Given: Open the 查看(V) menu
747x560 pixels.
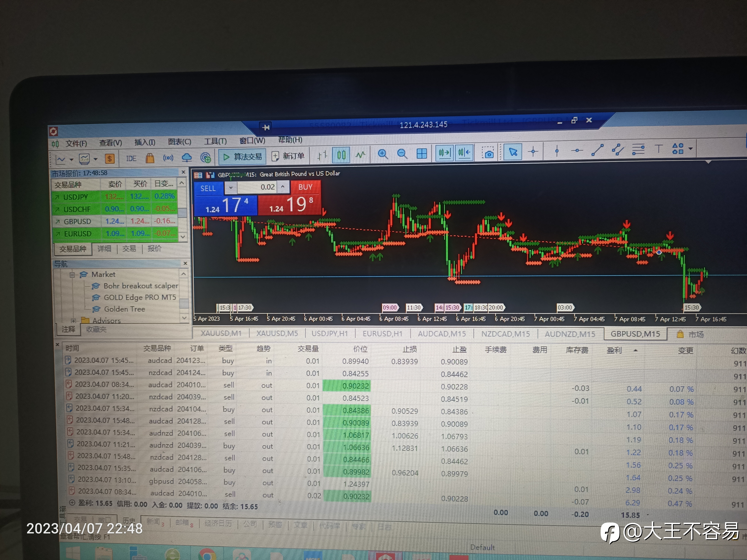Looking at the screenshot, I should tap(110, 143).
